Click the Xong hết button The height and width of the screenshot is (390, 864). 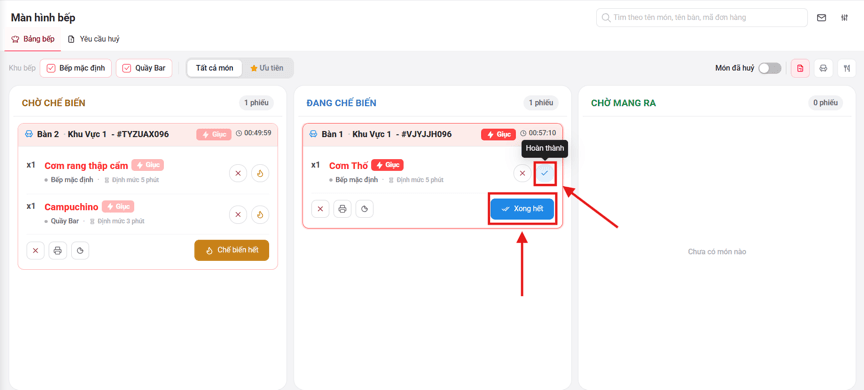coord(522,209)
